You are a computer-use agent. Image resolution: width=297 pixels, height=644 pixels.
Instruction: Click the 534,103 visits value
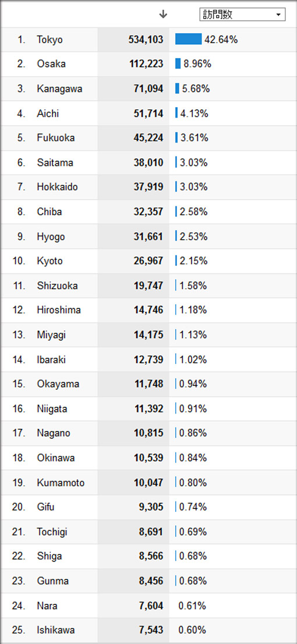145,40
